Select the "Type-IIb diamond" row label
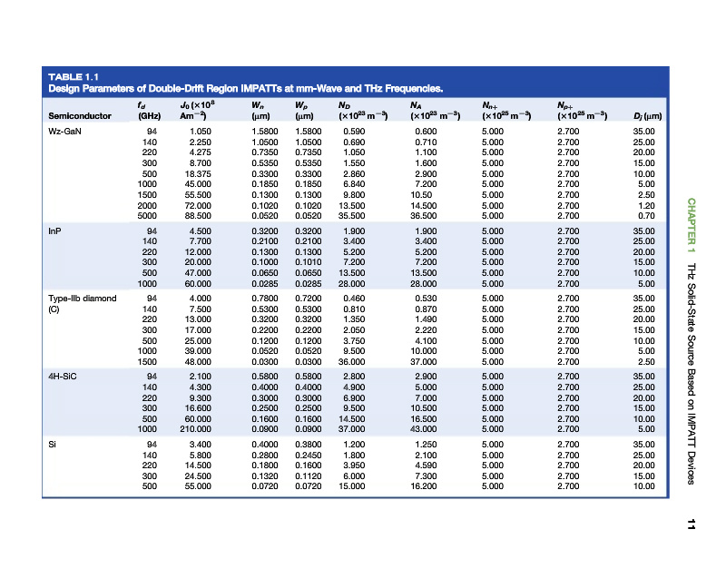Screen dimensions: 726x588 (82, 298)
